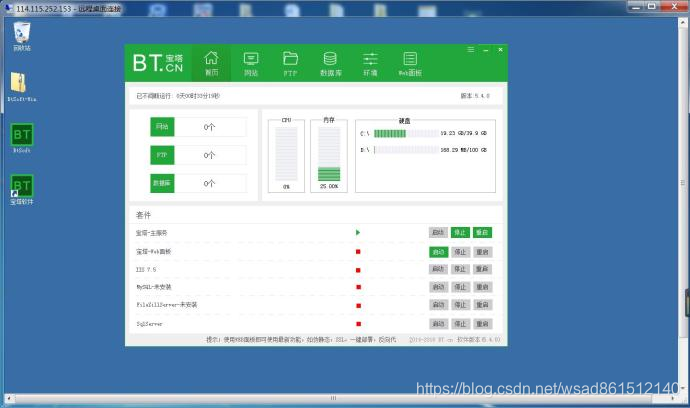This screenshot has width=690, height=408.
Task: Click the 套件 section heading
Action: pos(143,215)
